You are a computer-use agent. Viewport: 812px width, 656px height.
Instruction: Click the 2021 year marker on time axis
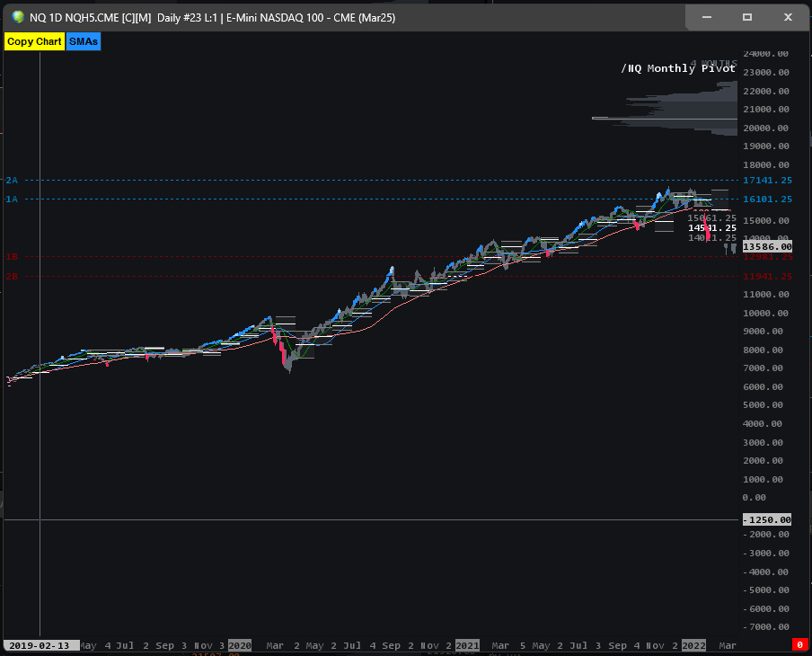(x=467, y=645)
